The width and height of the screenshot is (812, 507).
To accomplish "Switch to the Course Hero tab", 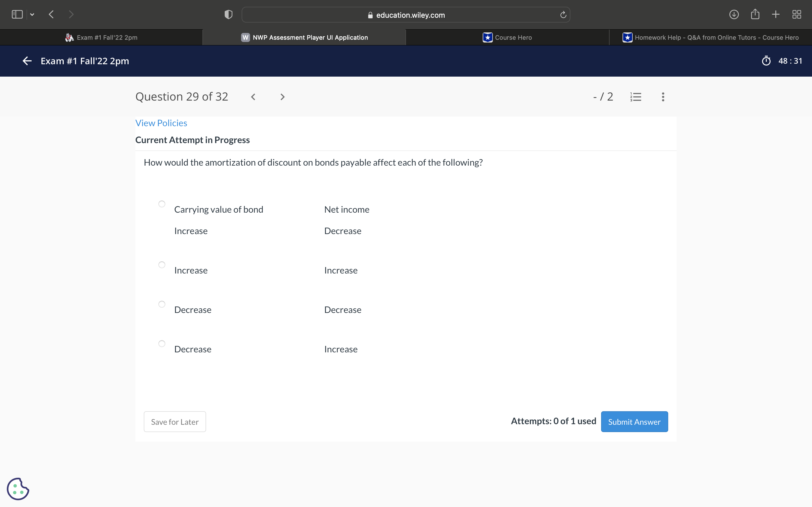I will click(507, 37).
